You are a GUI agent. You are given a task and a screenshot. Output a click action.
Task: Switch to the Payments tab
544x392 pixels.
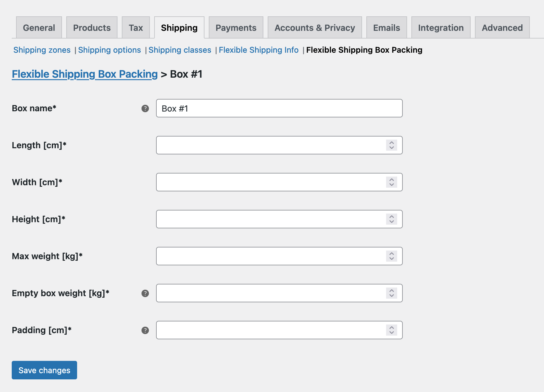236,27
